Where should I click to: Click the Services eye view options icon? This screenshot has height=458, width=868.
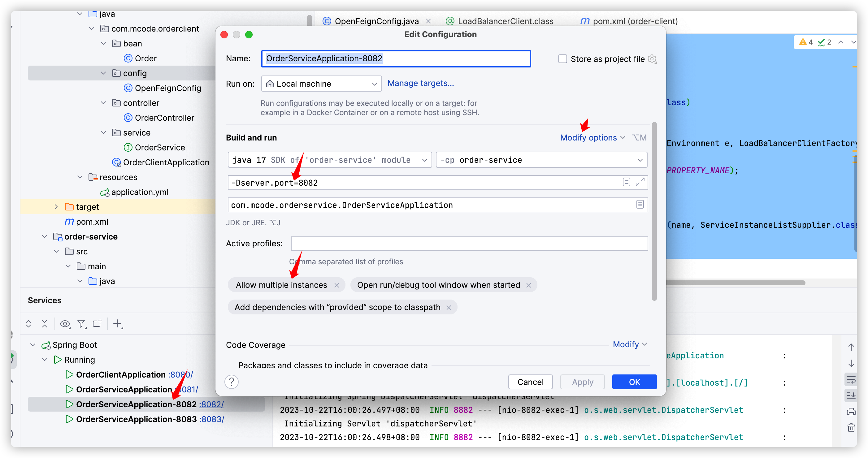tap(65, 324)
